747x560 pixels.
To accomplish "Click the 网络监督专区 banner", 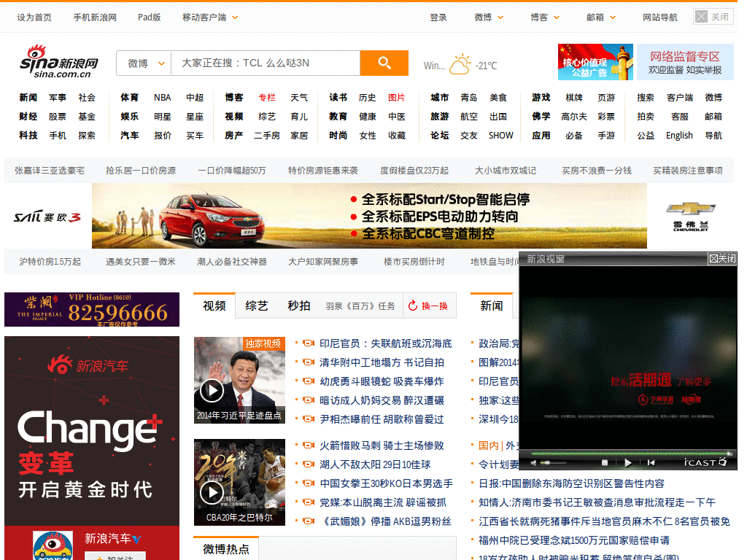I will pyautogui.click(x=685, y=62).
